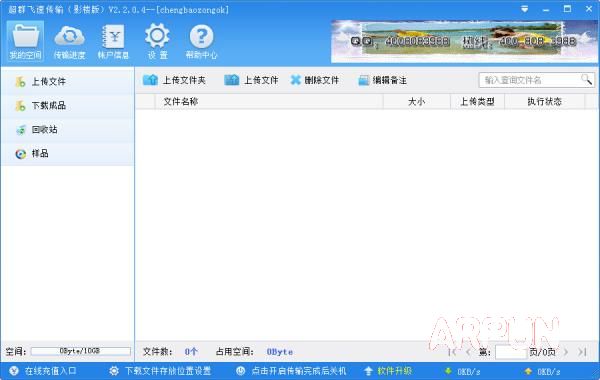Screen dimensions: 600x380
Task: Select 下载成品 in the left sidebar
Action: point(67,106)
